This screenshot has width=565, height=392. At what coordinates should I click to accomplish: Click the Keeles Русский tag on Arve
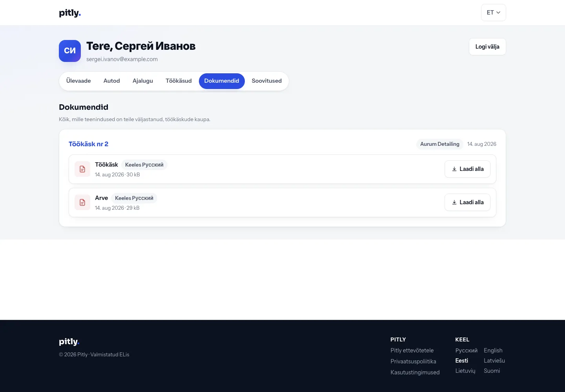point(134,198)
